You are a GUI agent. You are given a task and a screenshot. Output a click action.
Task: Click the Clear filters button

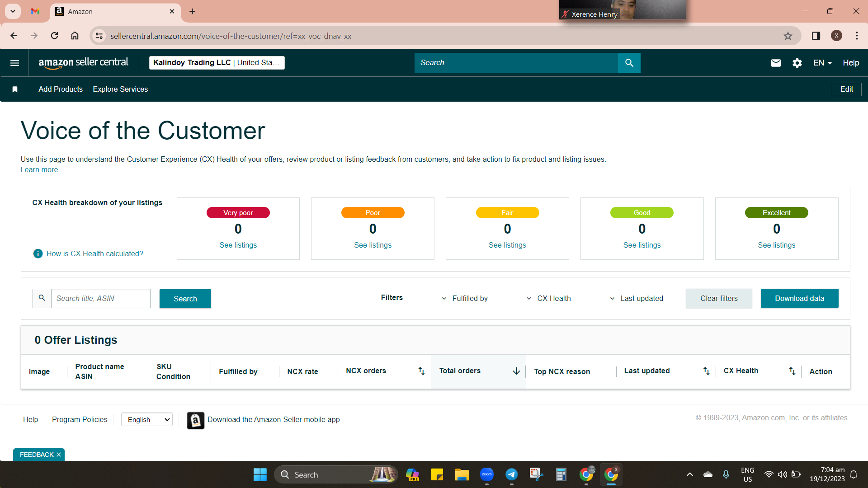coord(719,299)
